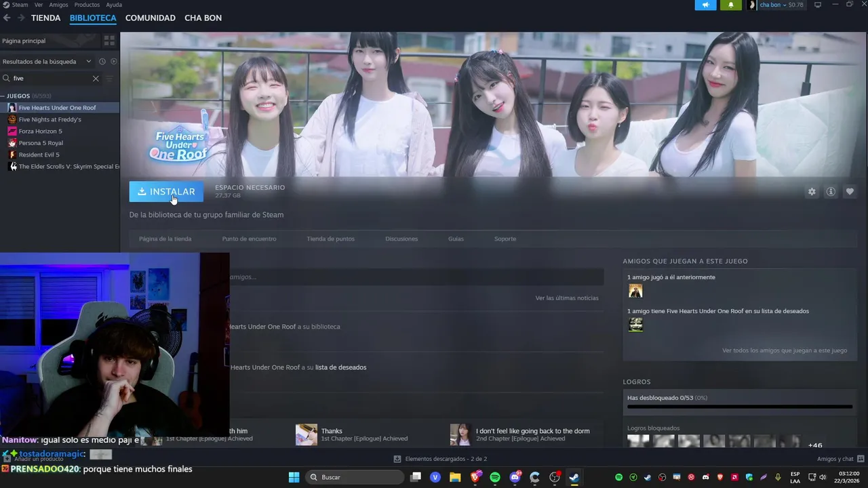The image size is (868, 488).
Task: Click the microphone icon in system tray
Action: (777, 477)
